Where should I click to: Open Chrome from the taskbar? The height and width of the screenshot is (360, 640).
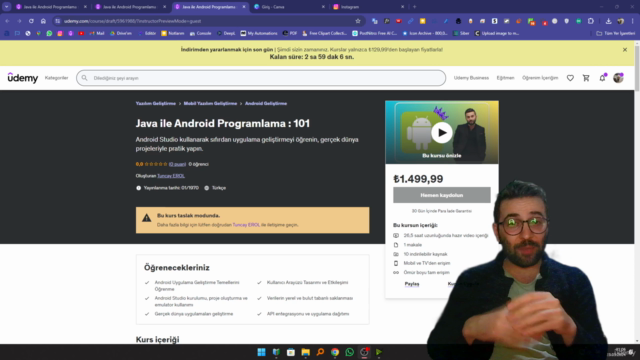(335, 352)
